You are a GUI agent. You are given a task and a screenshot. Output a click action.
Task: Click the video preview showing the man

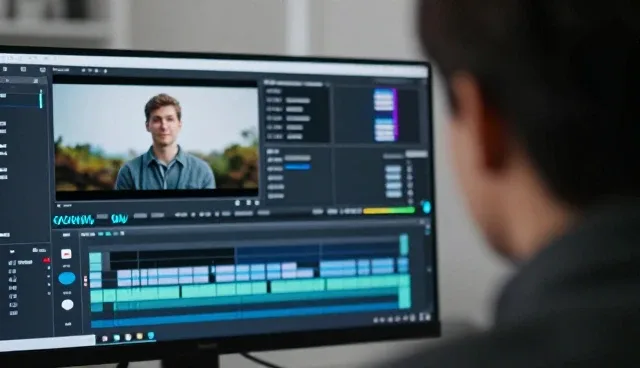(x=156, y=137)
